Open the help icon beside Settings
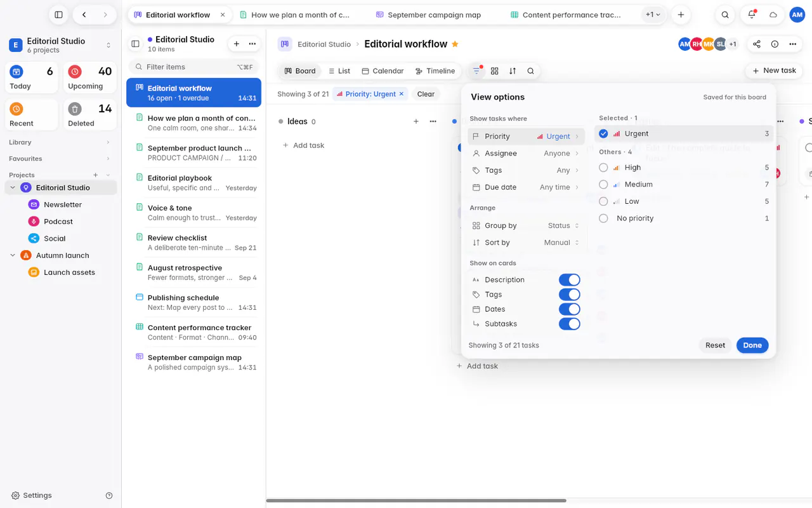 109,495
